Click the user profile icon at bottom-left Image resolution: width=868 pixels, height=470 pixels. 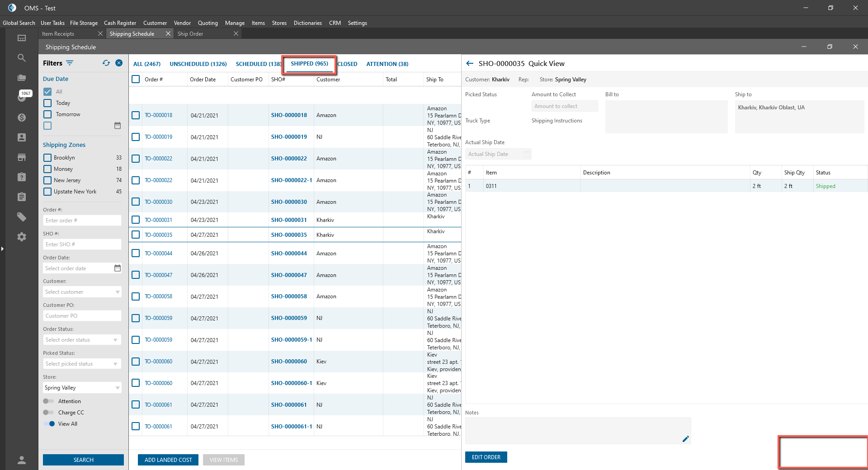pos(21,460)
